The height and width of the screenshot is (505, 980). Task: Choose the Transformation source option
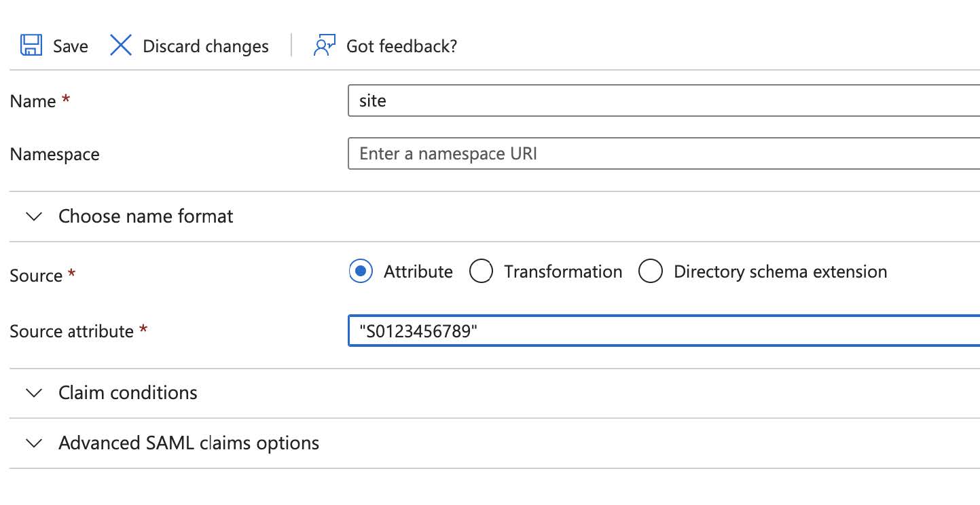click(481, 272)
